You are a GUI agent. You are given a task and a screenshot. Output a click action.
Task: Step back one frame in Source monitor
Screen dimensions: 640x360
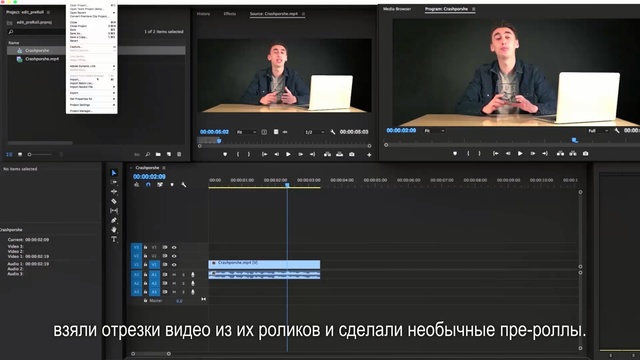tap(276, 154)
